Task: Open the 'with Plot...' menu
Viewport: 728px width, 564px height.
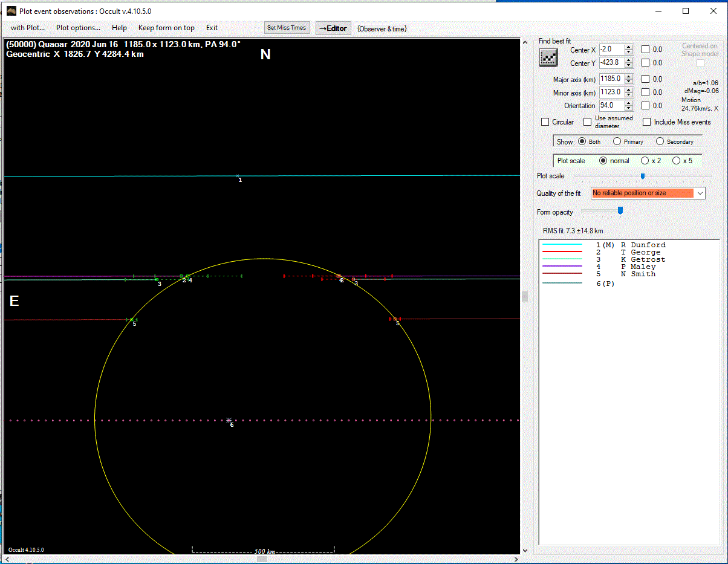Action: [x=28, y=28]
